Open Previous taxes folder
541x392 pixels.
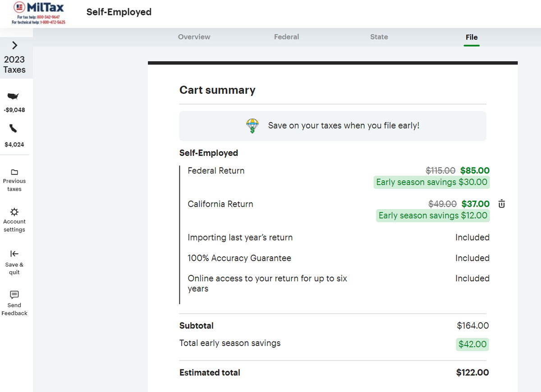[x=14, y=172]
